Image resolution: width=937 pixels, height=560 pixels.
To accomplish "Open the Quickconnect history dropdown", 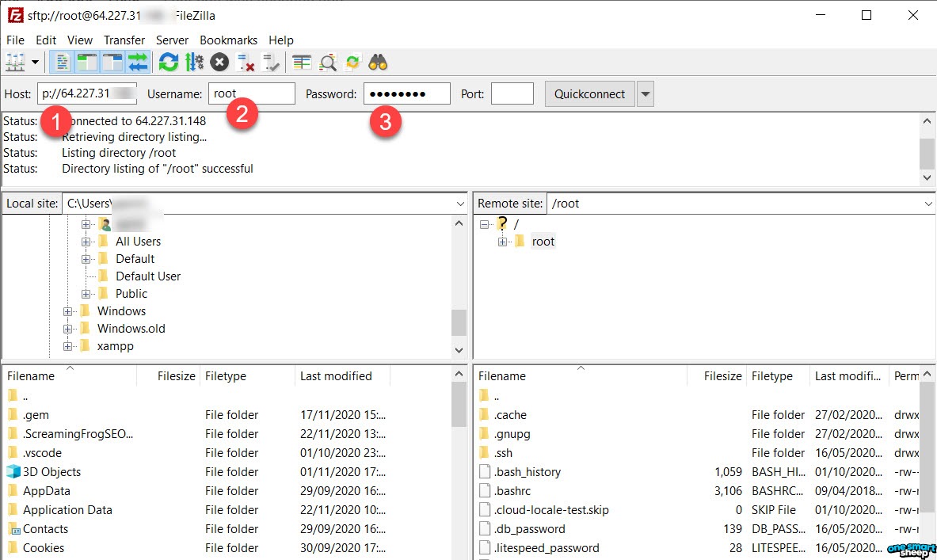I will [646, 93].
